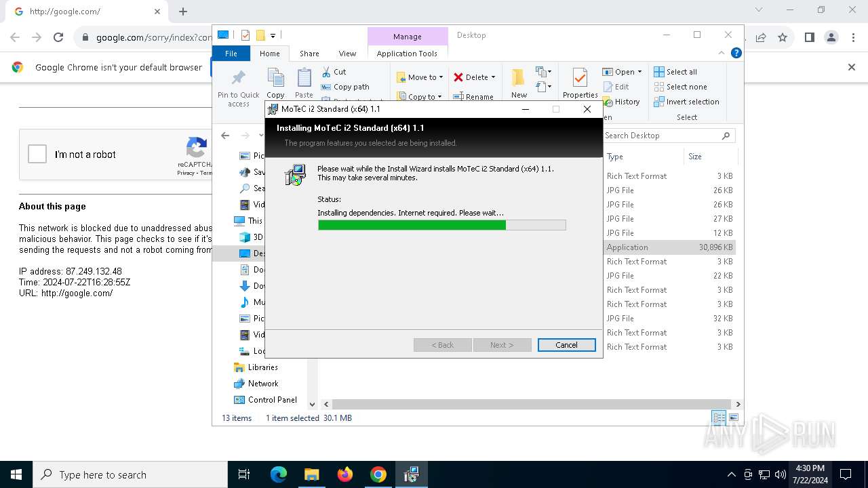Click New folder icon in ribbon
This screenshot has height=488, width=868.
519,78
